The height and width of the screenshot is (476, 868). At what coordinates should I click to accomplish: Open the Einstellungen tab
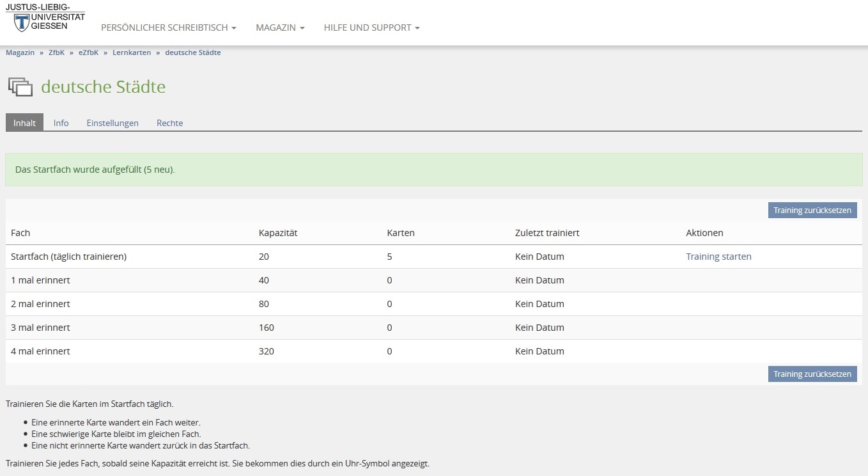[x=112, y=123]
